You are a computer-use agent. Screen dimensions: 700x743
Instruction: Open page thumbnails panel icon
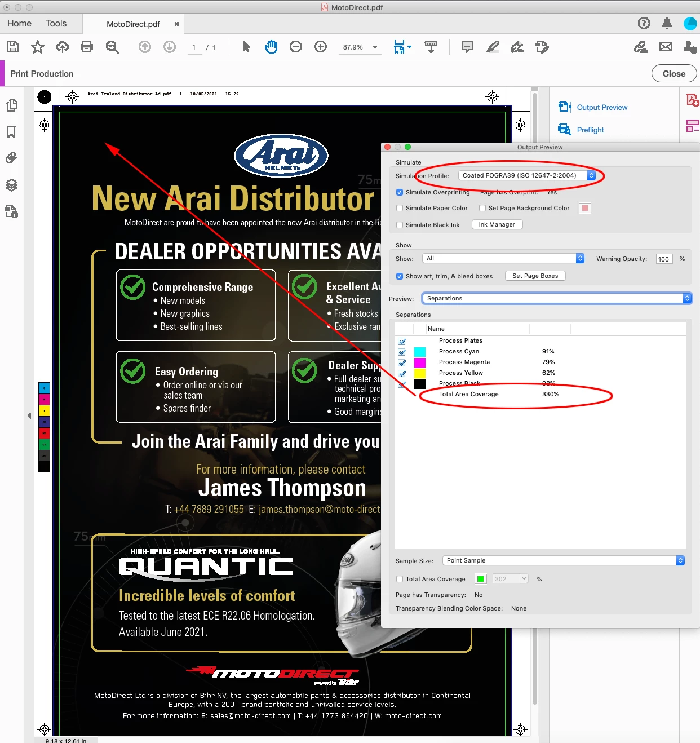(11, 105)
